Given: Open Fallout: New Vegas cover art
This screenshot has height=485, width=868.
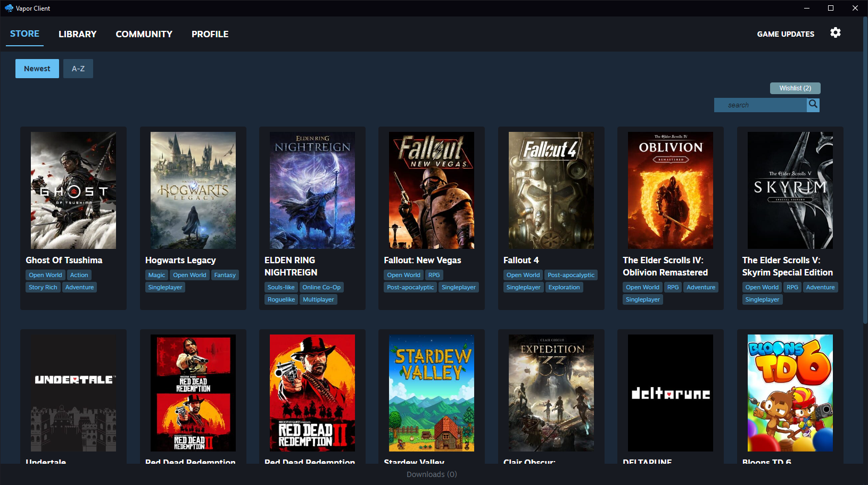Looking at the screenshot, I should [432, 190].
